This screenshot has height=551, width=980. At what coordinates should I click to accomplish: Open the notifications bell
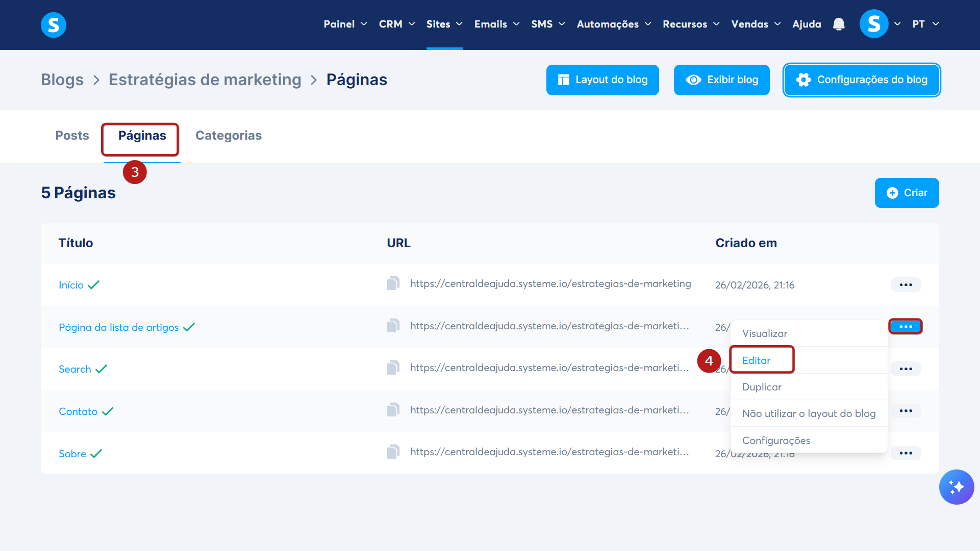[x=839, y=24]
